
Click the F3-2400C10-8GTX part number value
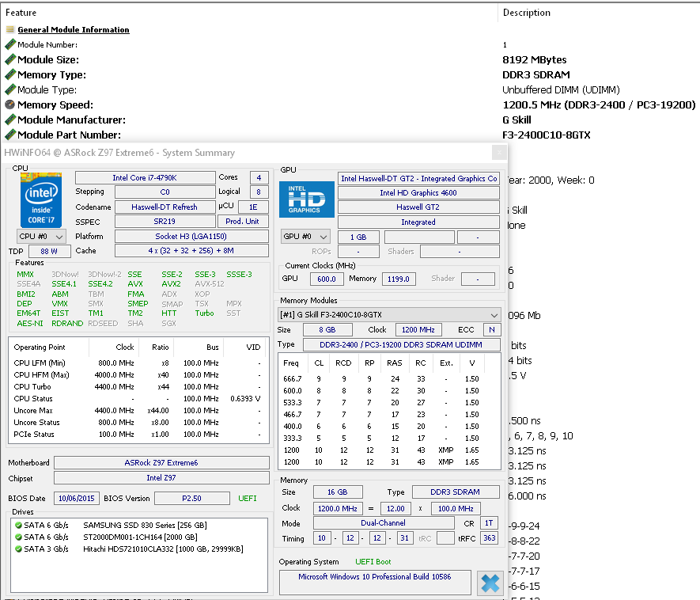point(547,135)
